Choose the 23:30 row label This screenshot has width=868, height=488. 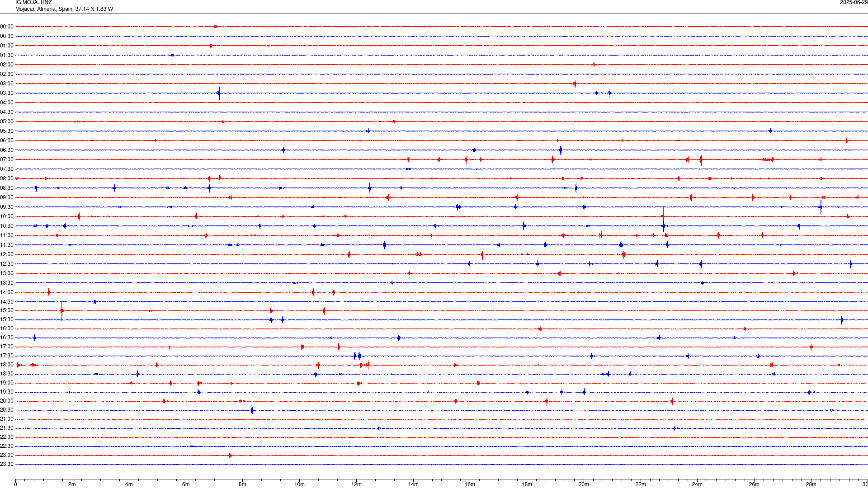7,464
